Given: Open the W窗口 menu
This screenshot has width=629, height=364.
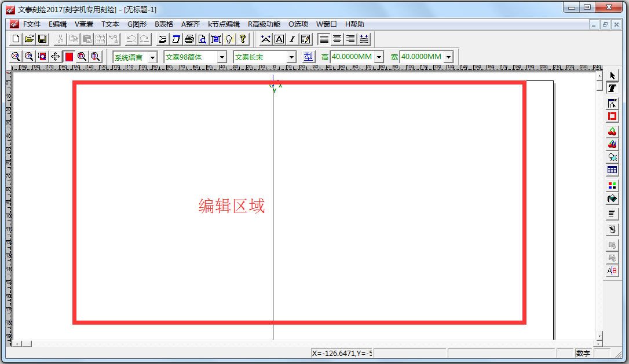Looking at the screenshot, I should pyautogui.click(x=327, y=24).
